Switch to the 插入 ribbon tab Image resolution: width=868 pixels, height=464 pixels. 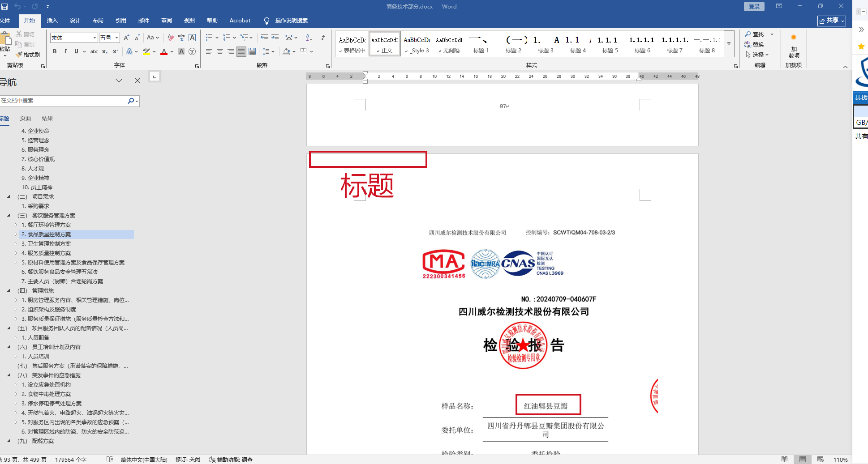52,21
